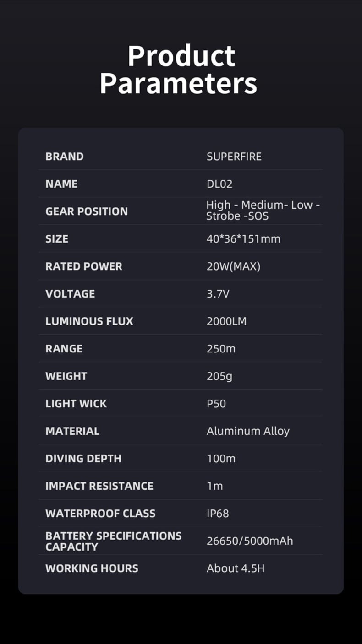Click the About 4.5H working hours value
The image size is (362, 644).
pyautogui.click(x=236, y=568)
